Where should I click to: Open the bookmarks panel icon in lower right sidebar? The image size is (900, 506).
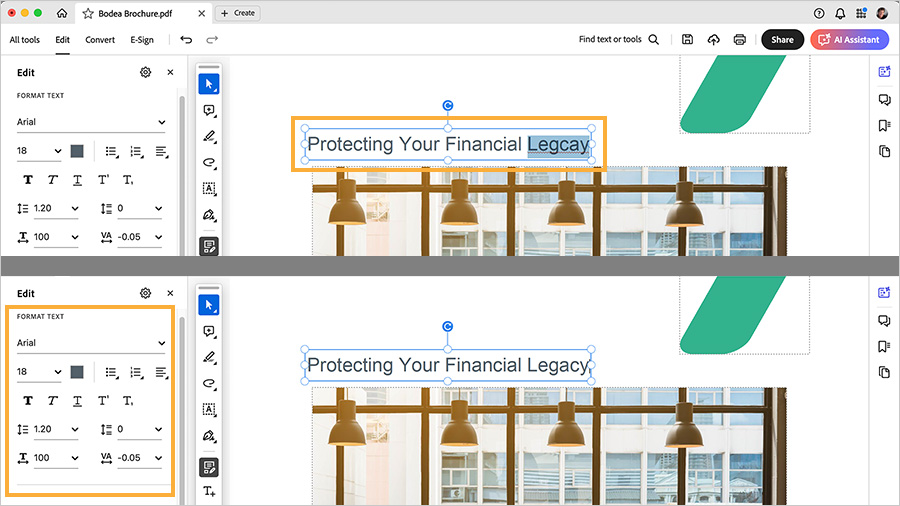pyautogui.click(x=885, y=347)
